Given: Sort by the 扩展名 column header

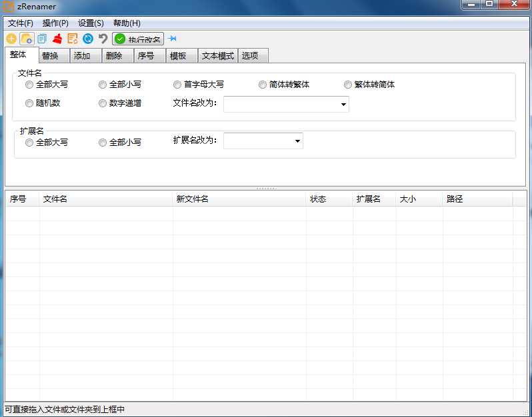Looking at the screenshot, I should point(374,199).
